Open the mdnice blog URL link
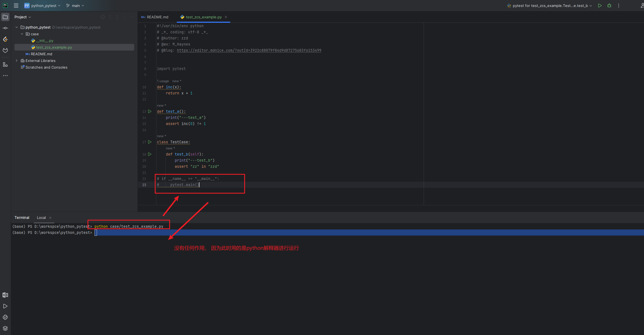Screen dimensions: 644x335 click(x=249, y=50)
